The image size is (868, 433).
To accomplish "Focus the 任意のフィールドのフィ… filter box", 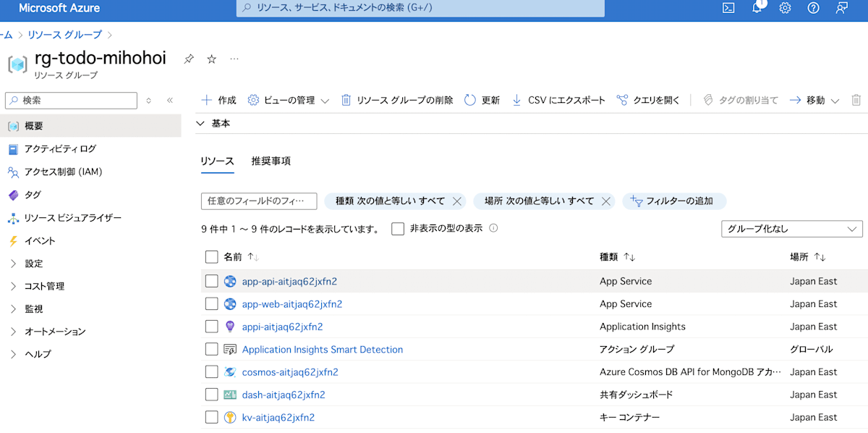I will click(x=259, y=201).
